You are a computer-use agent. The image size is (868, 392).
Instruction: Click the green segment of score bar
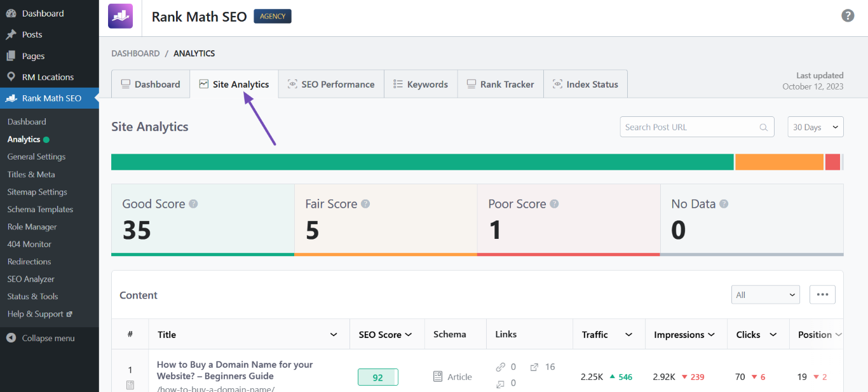423,162
